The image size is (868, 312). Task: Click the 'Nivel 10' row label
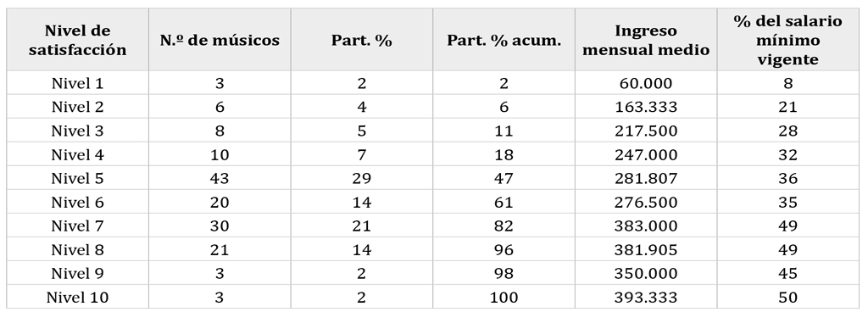[x=77, y=297]
